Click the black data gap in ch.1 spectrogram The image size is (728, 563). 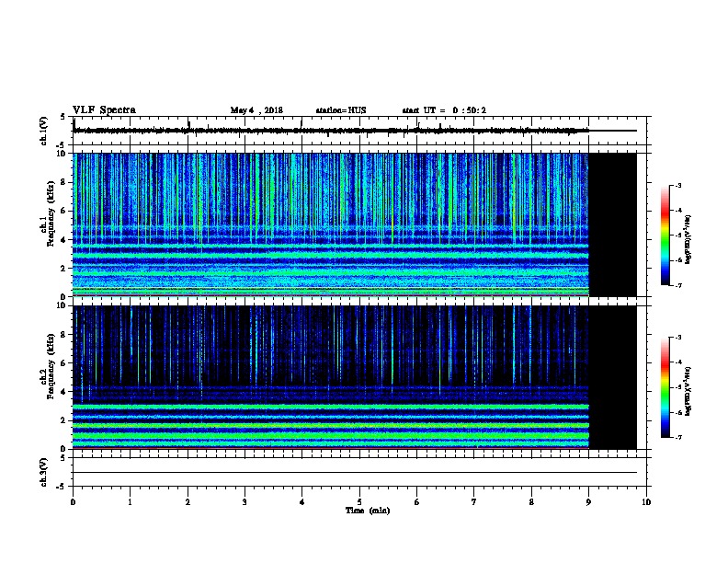click(x=613, y=224)
